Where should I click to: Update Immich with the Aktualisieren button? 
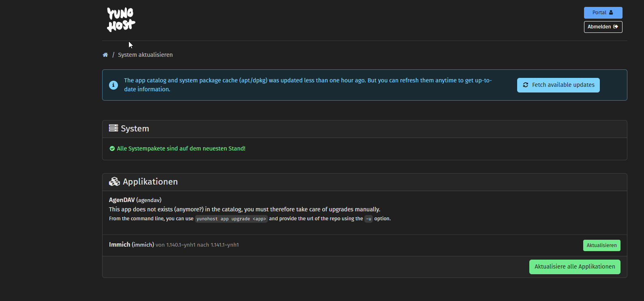602,245
